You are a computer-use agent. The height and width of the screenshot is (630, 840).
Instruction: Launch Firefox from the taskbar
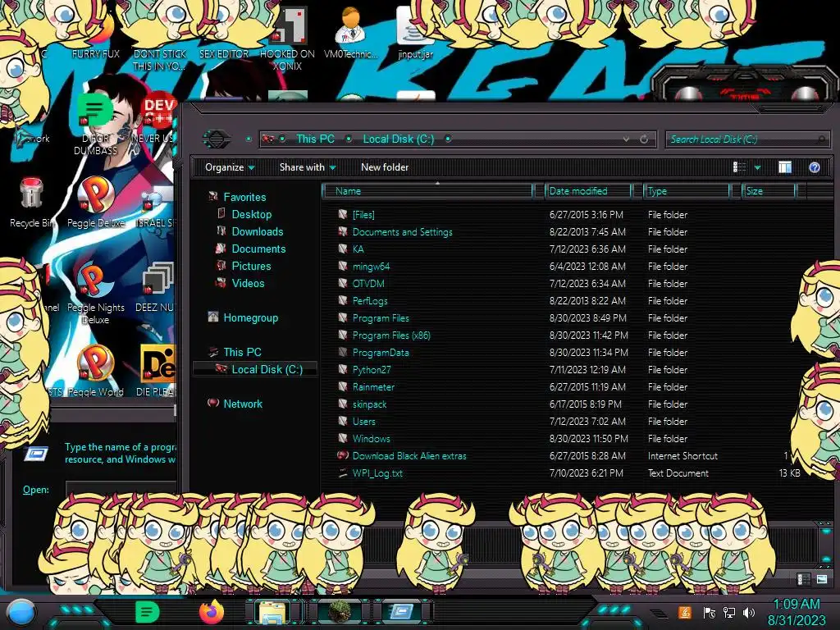212,612
